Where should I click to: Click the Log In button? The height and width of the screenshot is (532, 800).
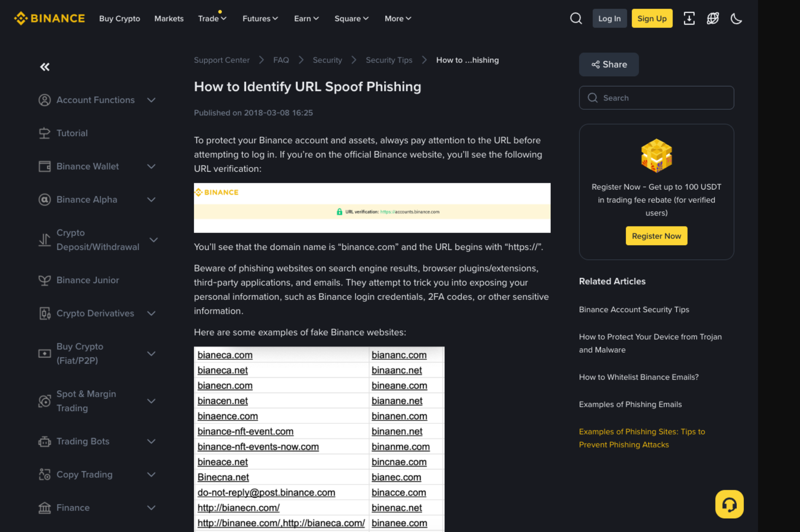click(609, 18)
